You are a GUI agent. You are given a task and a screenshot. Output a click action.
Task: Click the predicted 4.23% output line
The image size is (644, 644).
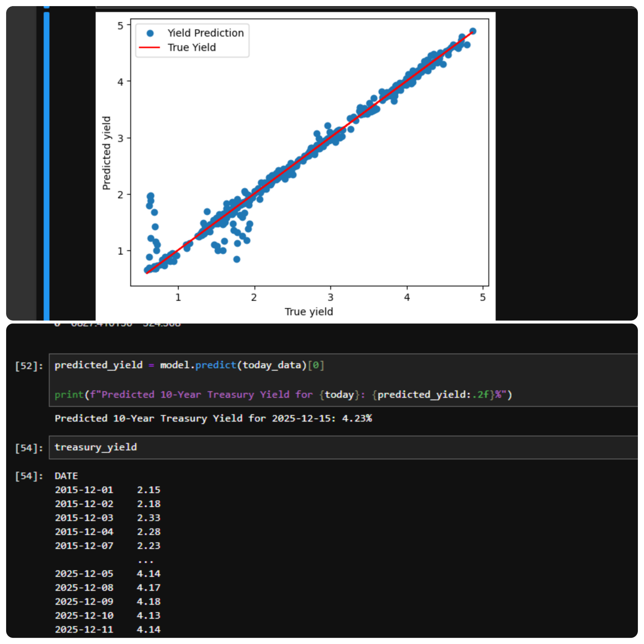[213, 418]
